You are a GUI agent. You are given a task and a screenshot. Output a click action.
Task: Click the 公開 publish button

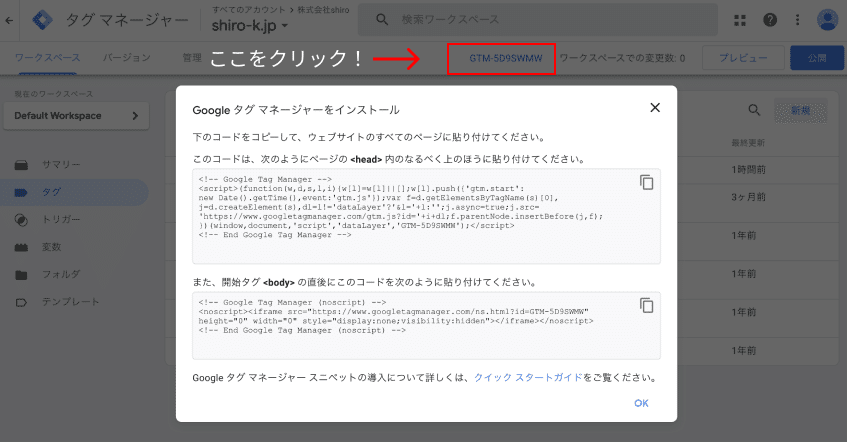(817, 58)
